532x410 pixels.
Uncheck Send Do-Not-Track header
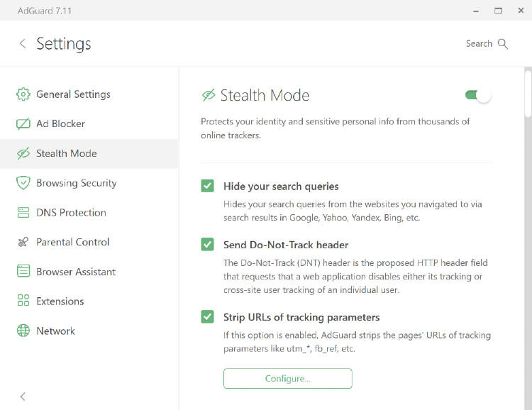207,245
